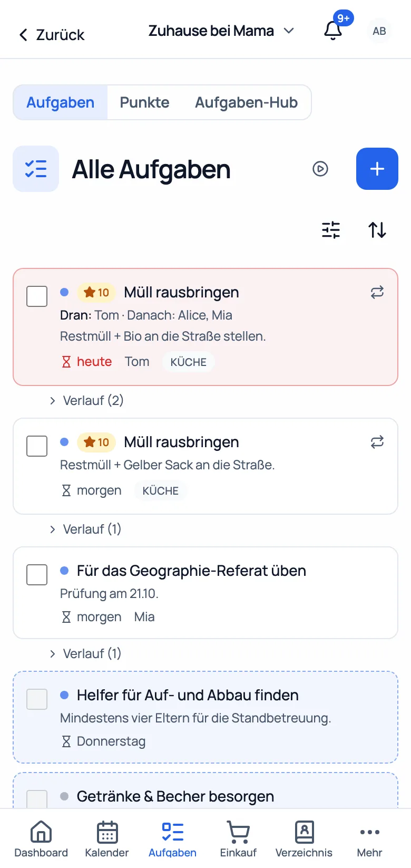
Task: Open the Helfer für Auf- und Abbau finden task
Action: (x=188, y=695)
